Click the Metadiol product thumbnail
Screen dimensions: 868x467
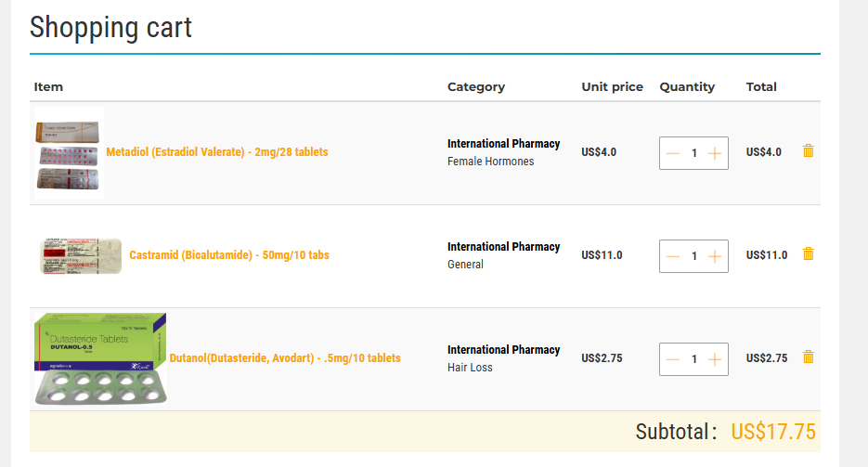click(69, 153)
